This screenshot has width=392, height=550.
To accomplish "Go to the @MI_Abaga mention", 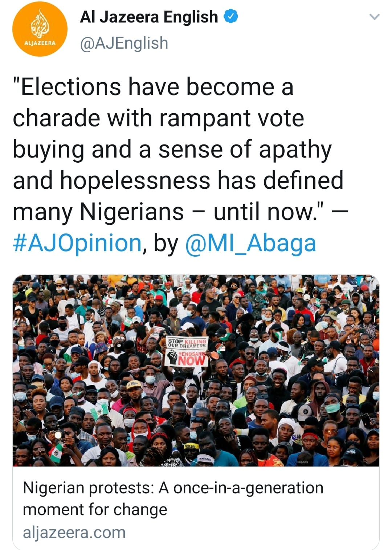I will [x=250, y=243].
